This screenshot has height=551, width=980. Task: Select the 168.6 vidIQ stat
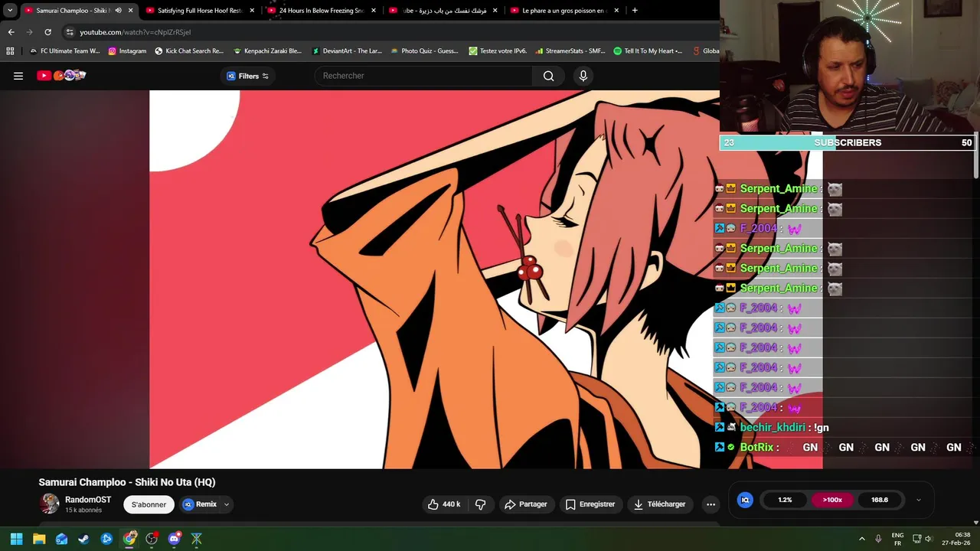880,500
